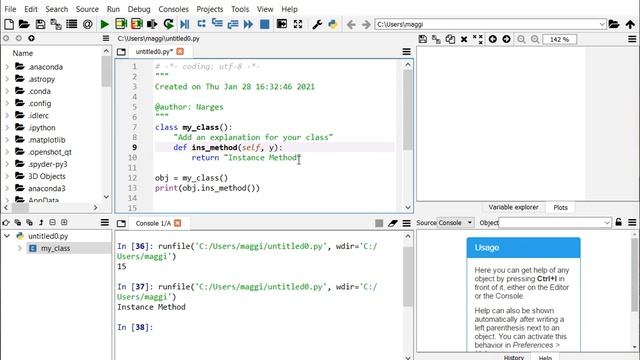Screen dimensions: 640x360
Task: Run current cell from the toolbar
Action: [x=121, y=24]
